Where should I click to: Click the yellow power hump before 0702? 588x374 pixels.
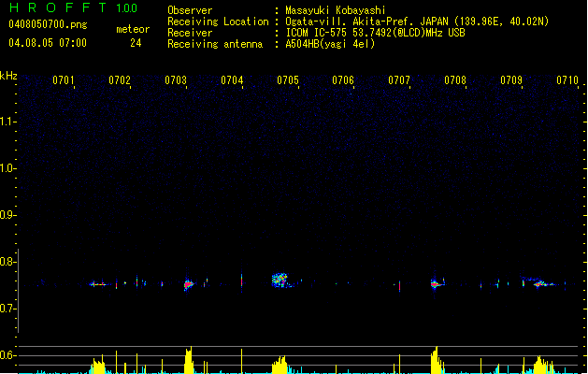98,365
